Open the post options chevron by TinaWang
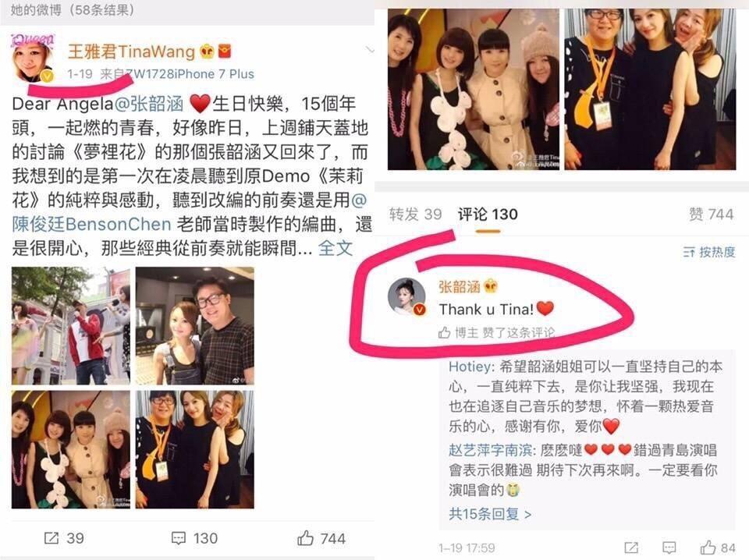The width and height of the screenshot is (749, 560). [369, 50]
